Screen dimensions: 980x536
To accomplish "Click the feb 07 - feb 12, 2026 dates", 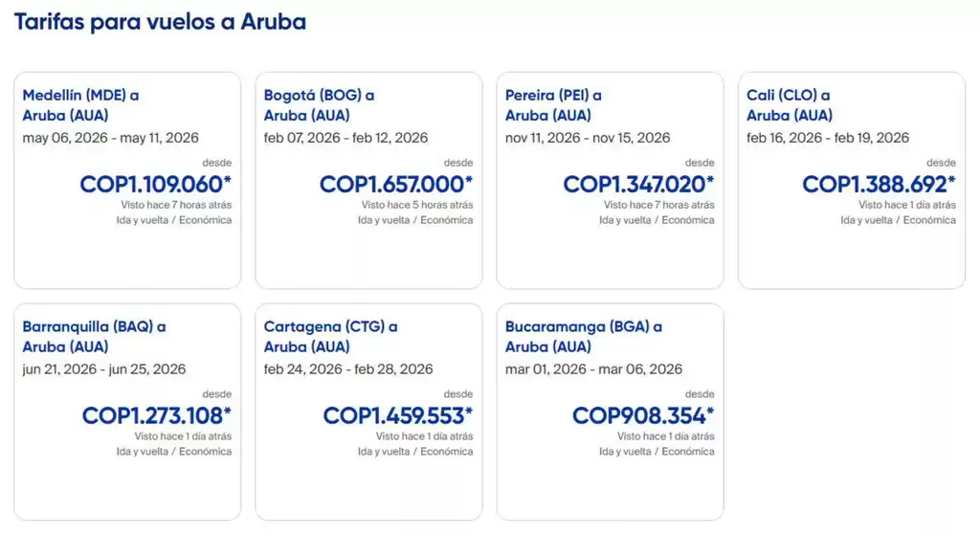I will 345,138.
